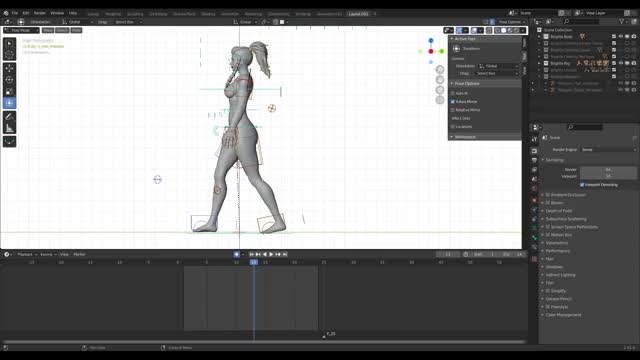Expand the Brigitte Body collection
This screenshot has height=360, width=640.
pos(539,36)
